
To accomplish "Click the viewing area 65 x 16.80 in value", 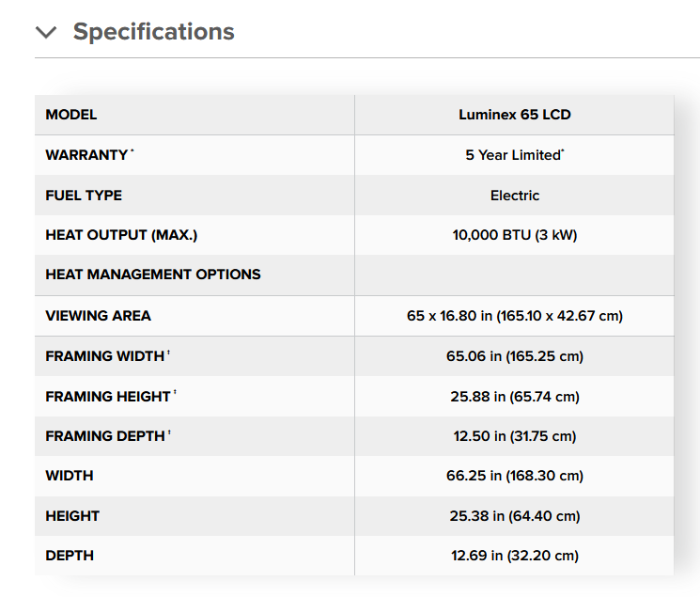I will coord(514,316).
